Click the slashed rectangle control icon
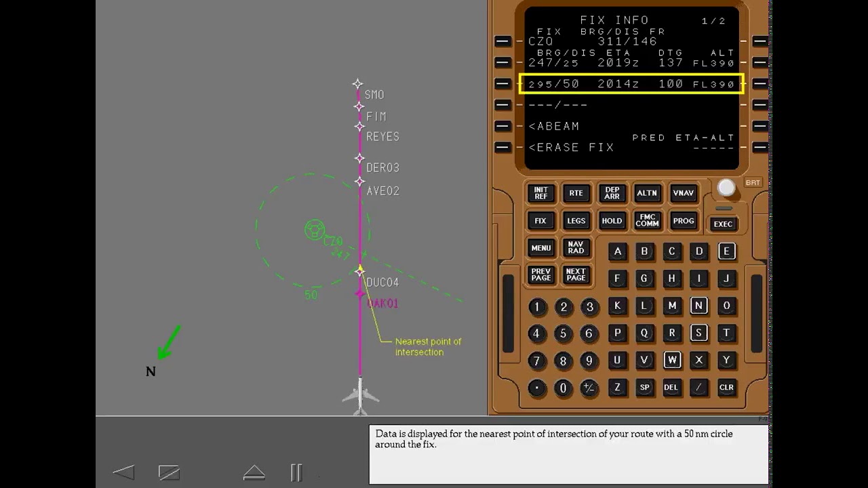Image resolution: width=868 pixels, height=488 pixels. [x=169, y=472]
